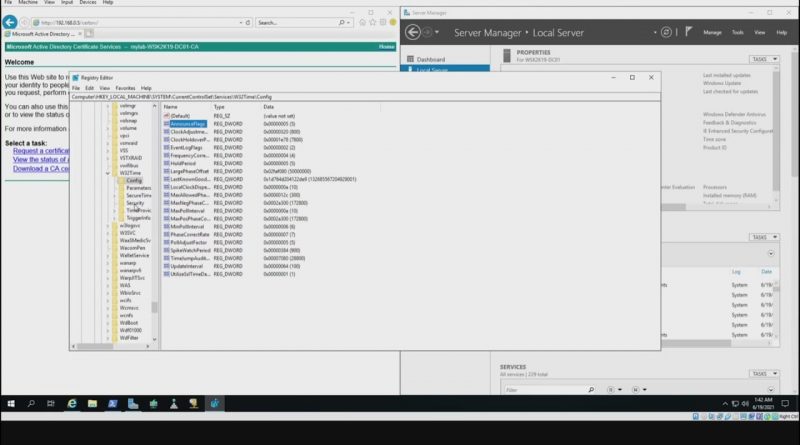The width and height of the screenshot is (800, 445).
Task: Select the Security registry subkey
Action: click(x=135, y=203)
